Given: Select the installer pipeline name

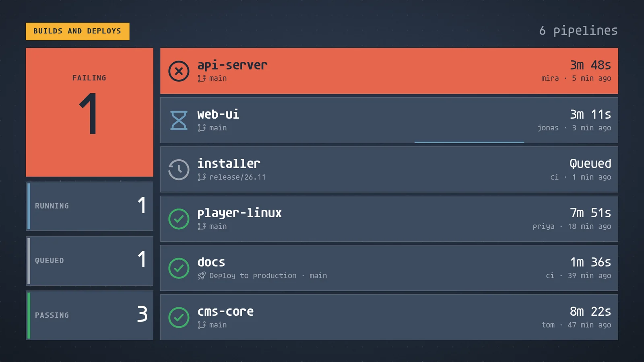Looking at the screenshot, I should coord(229,164).
